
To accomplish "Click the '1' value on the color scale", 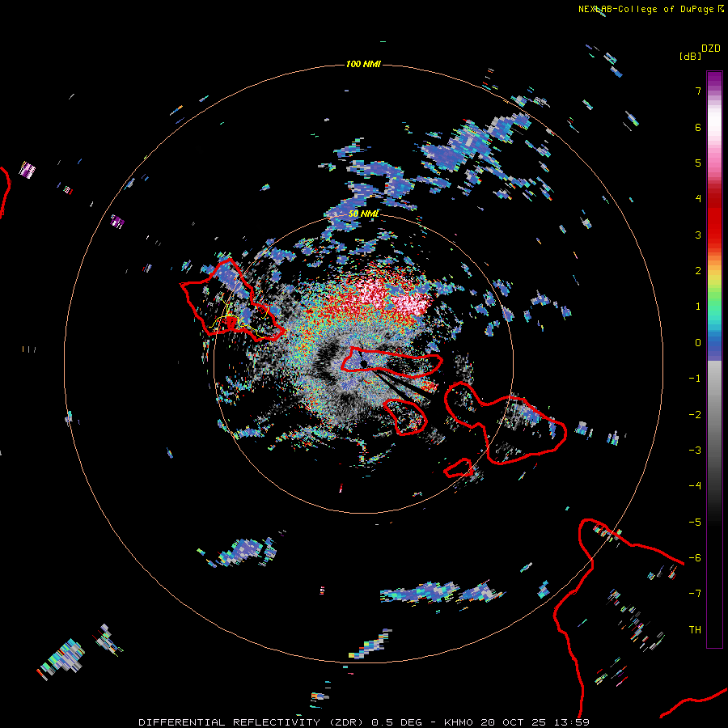I will 698,307.
